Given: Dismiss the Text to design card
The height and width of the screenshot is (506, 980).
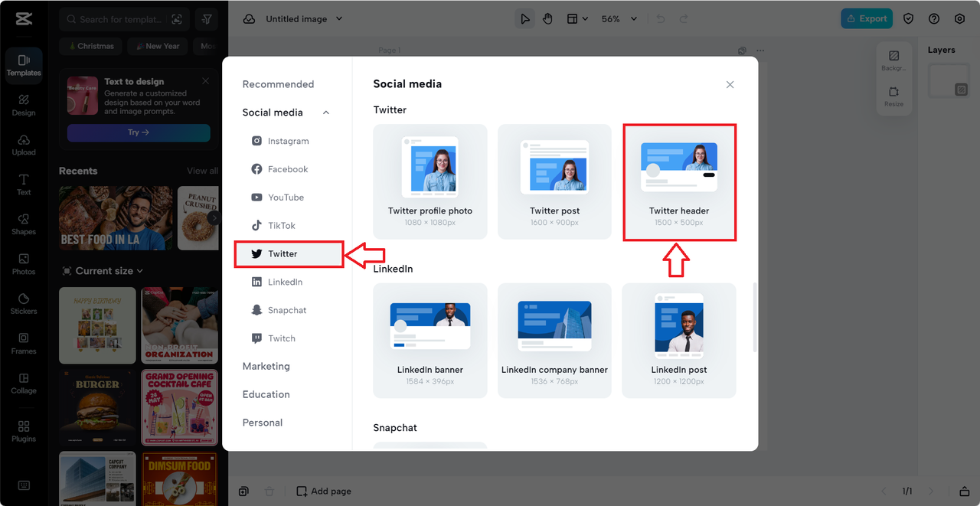Looking at the screenshot, I should tap(205, 81).
